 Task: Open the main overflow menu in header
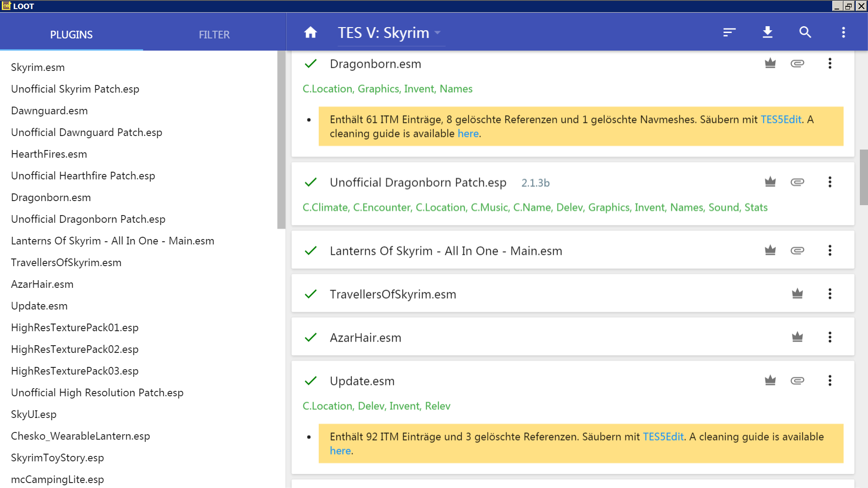844,33
